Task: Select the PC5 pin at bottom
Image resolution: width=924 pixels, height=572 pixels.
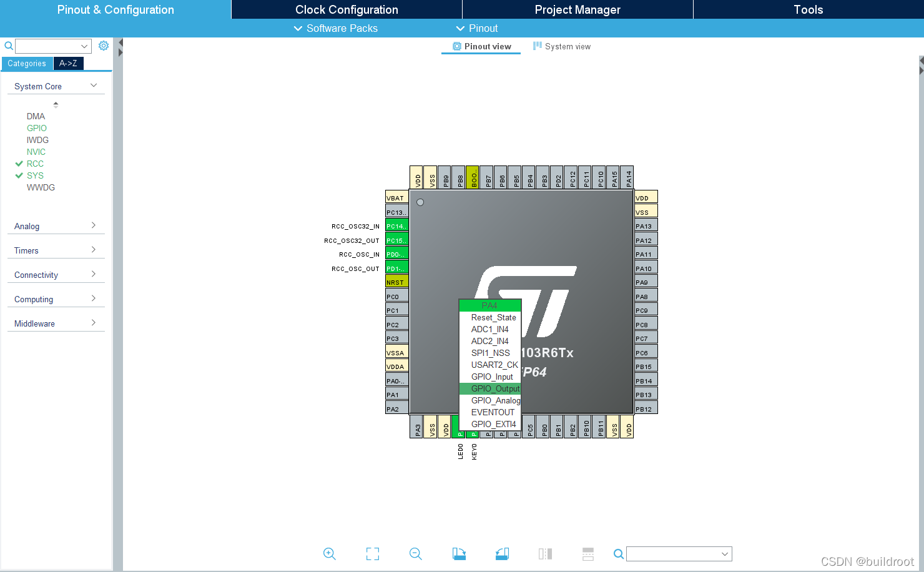Action: click(529, 427)
